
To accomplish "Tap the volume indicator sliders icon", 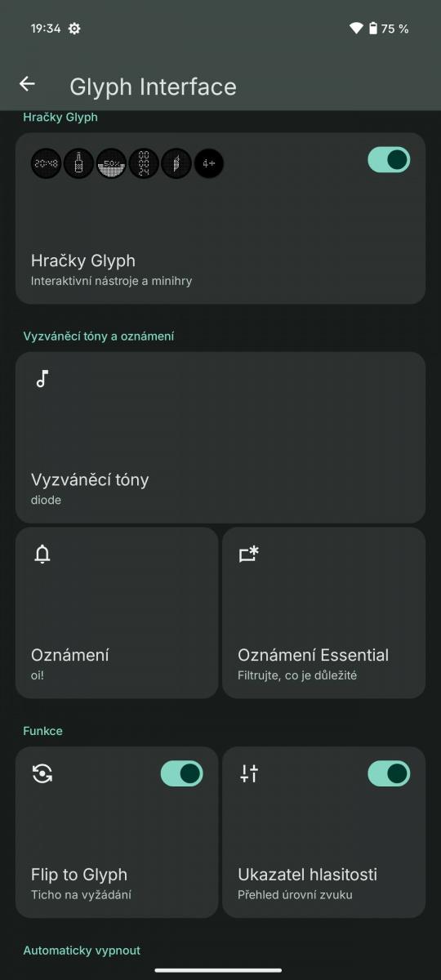I will coord(249,773).
